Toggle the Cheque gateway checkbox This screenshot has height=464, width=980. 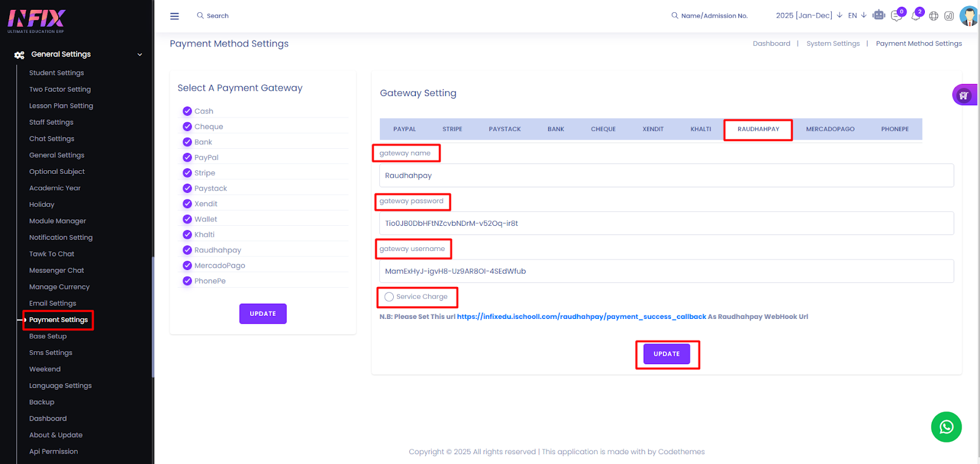[x=187, y=126]
